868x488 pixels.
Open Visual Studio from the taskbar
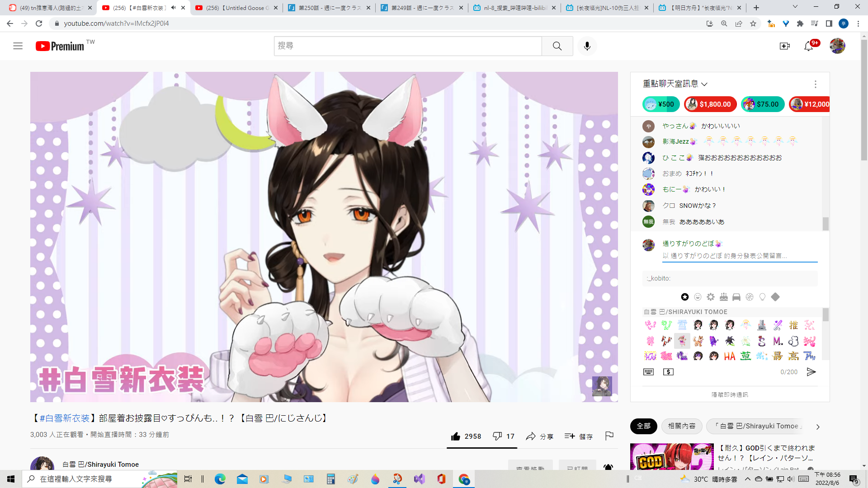[419, 479]
